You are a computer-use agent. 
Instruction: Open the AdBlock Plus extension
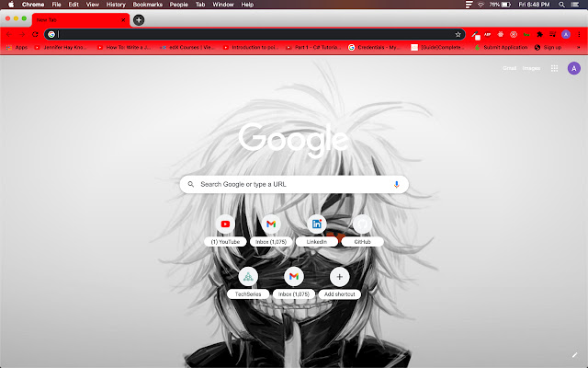[x=488, y=35]
